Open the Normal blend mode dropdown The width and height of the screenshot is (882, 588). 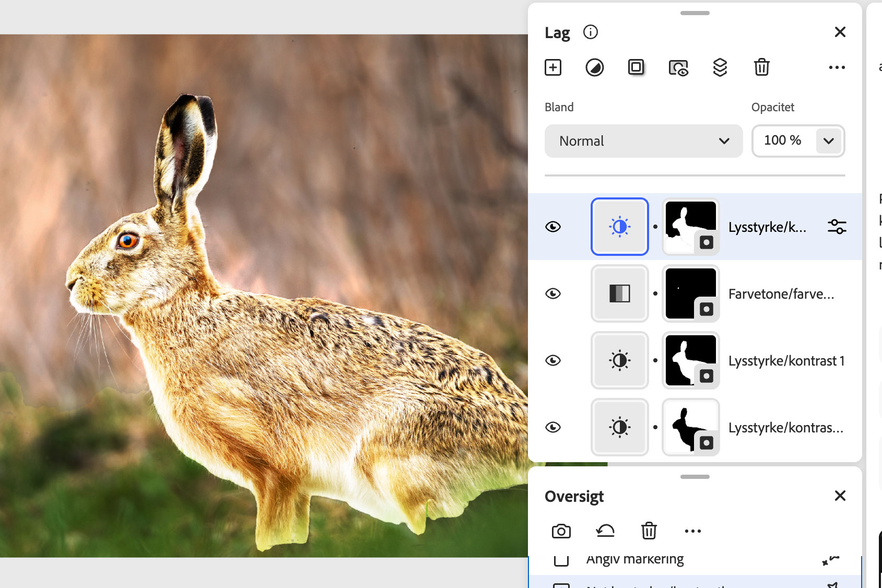pos(643,141)
